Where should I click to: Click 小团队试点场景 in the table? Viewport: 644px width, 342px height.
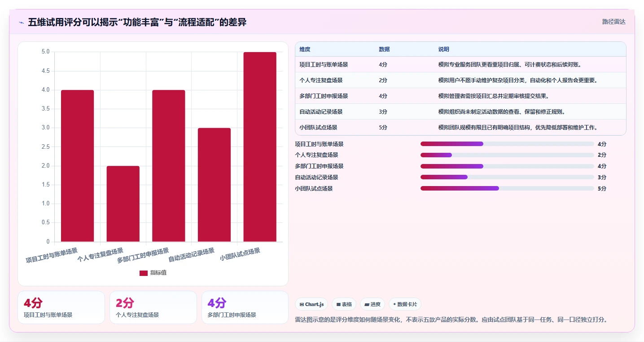318,128
